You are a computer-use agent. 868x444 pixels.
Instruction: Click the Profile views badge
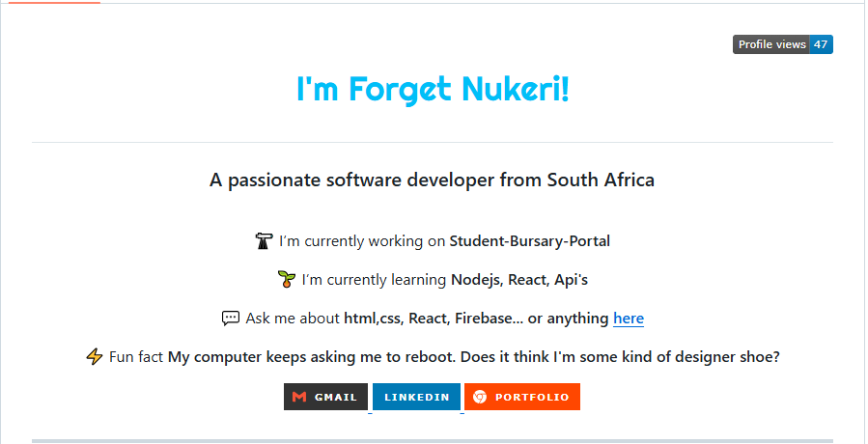[x=783, y=44]
